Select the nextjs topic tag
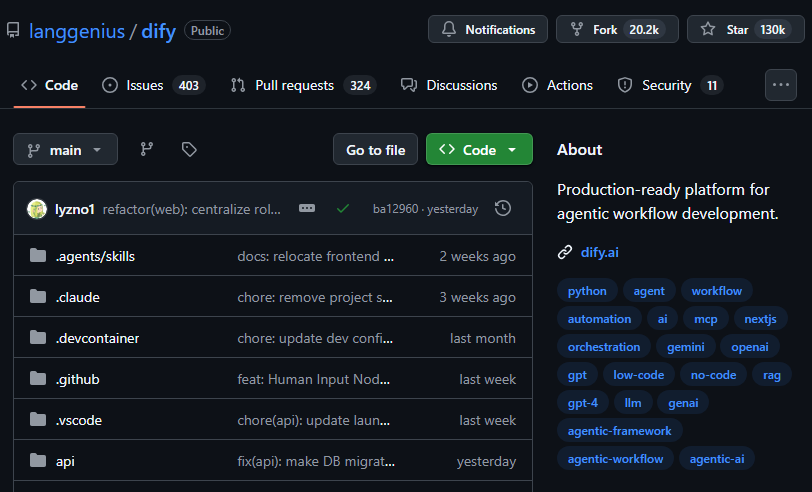Image resolution: width=812 pixels, height=492 pixels. click(x=760, y=319)
